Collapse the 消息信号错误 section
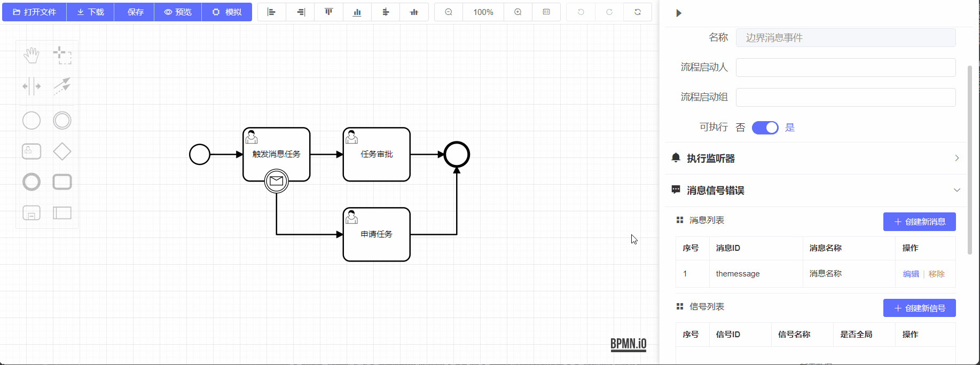Viewport: 980px width, 365px height. tap(815, 191)
